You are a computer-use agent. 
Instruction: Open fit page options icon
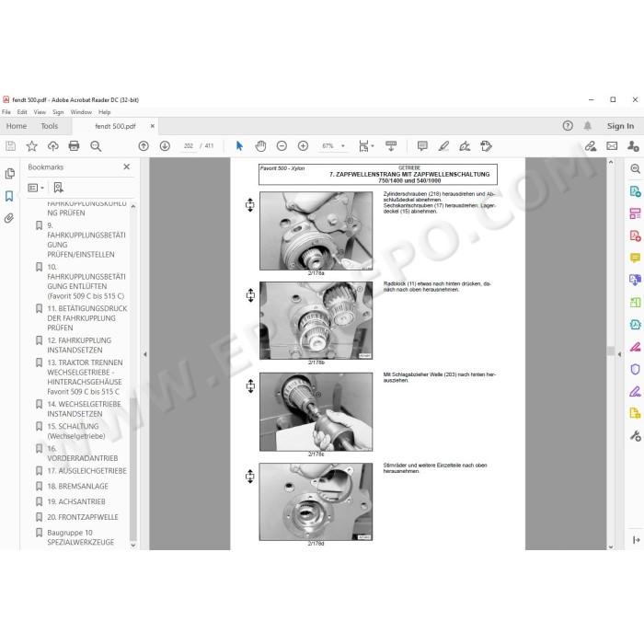coord(365,145)
